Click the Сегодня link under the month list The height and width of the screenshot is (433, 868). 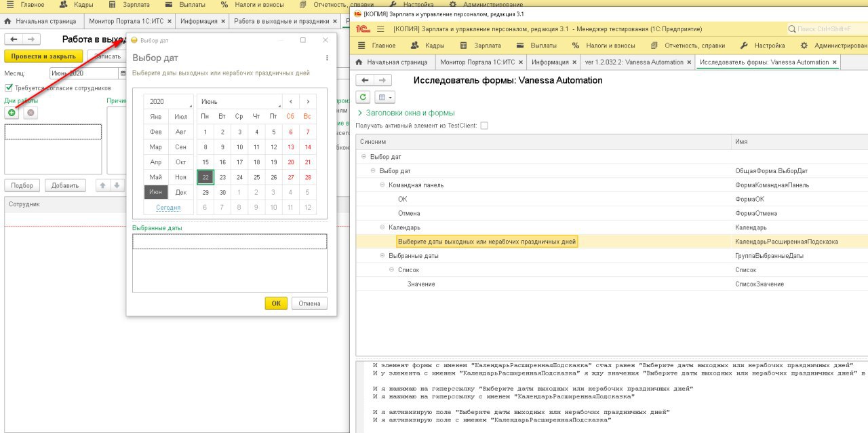[x=168, y=207]
